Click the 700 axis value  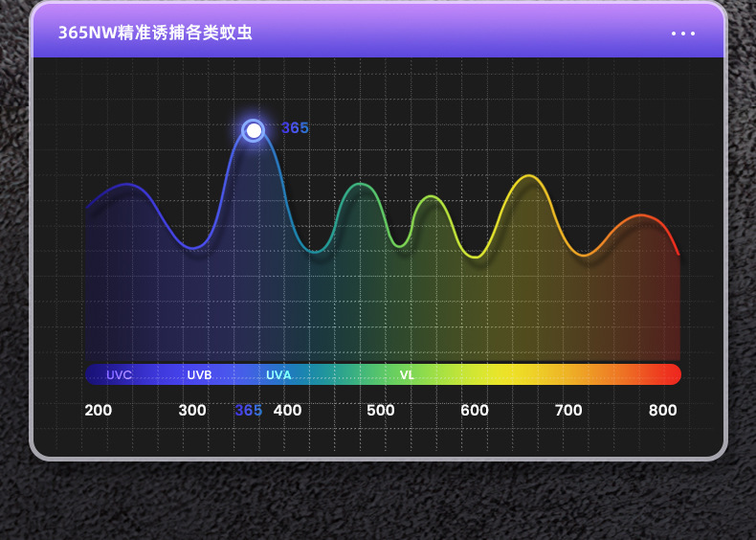[568, 410]
